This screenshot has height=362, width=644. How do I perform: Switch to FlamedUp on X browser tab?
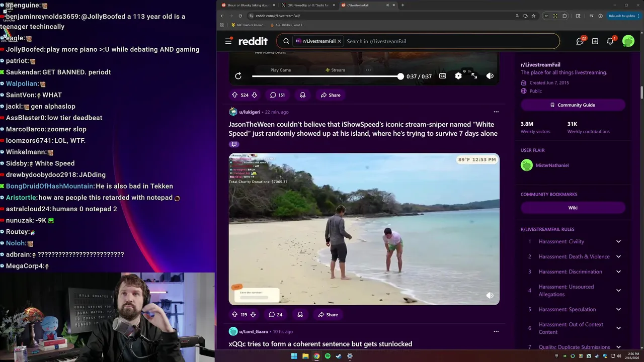pos(308,5)
